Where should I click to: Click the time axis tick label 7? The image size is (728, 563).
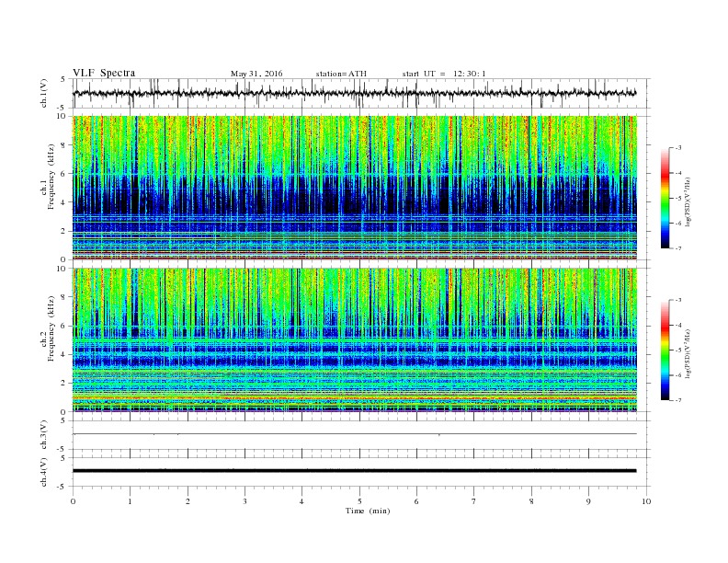474,501
